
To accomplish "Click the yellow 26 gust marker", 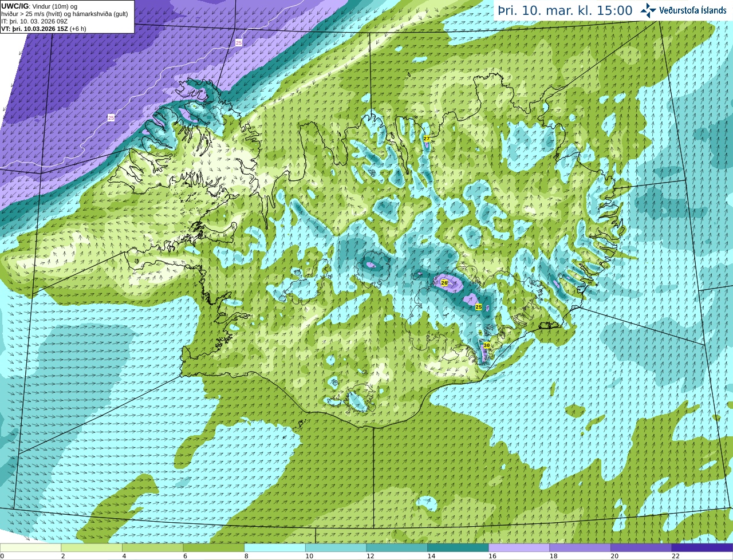I will pyautogui.click(x=444, y=283).
